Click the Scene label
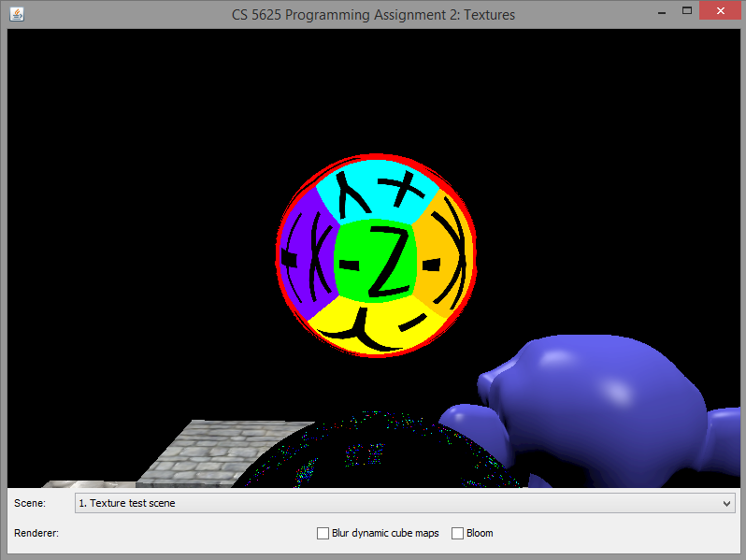The image size is (746, 560). tap(29, 503)
